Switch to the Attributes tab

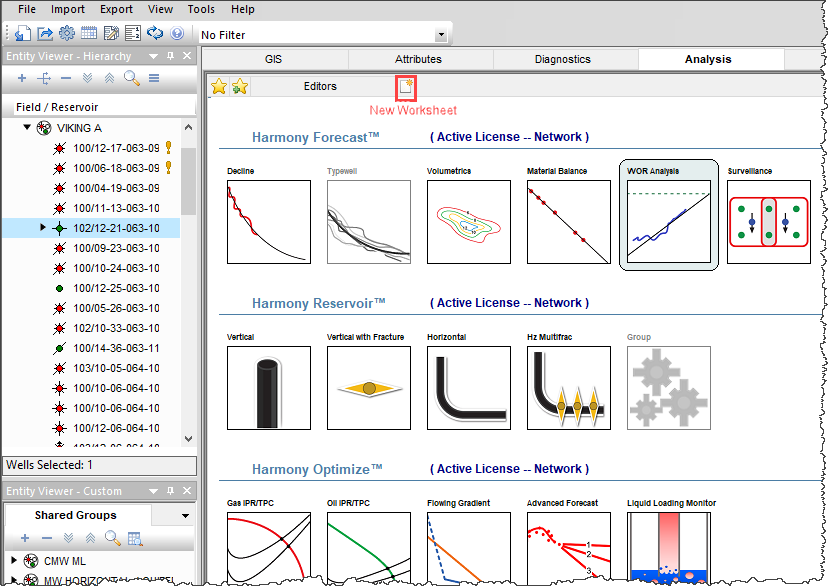(418, 59)
